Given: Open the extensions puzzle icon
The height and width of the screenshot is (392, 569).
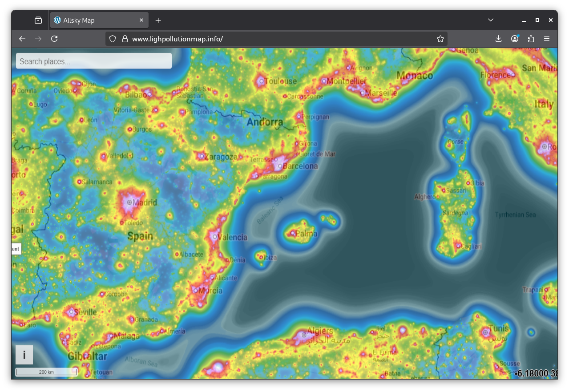Looking at the screenshot, I should [x=531, y=39].
